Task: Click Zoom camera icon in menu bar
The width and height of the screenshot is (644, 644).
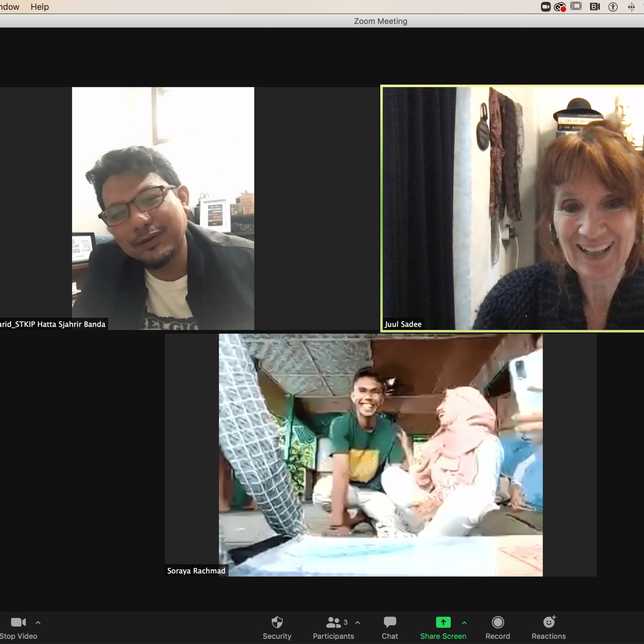Action: coord(546,7)
